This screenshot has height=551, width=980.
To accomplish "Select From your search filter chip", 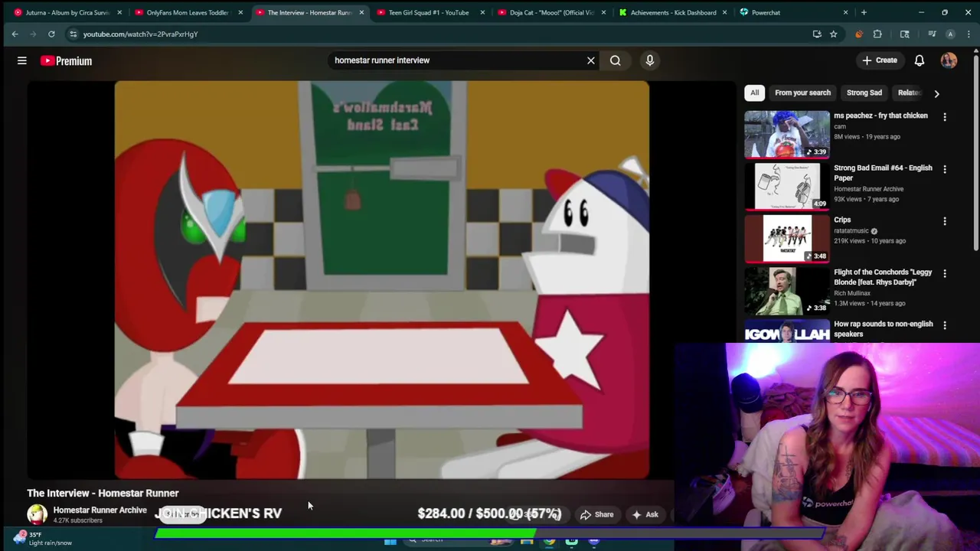I will pyautogui.click(x=802, y=93).
